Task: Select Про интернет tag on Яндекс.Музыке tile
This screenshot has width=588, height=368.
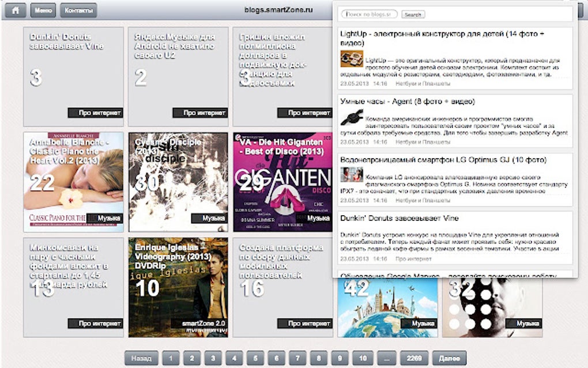Action: click(200, 112)
